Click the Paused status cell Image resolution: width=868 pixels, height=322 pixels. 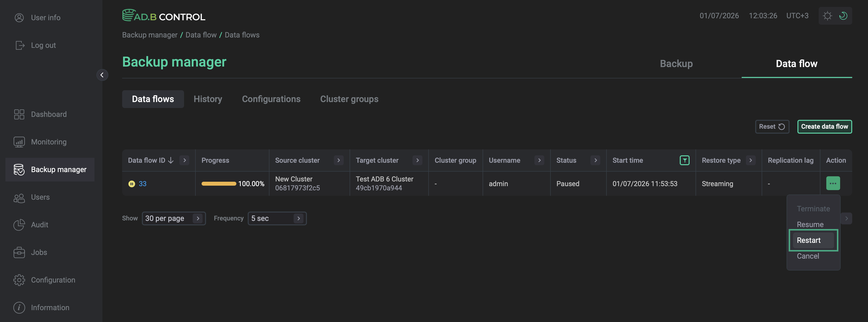tap(578, 184)
